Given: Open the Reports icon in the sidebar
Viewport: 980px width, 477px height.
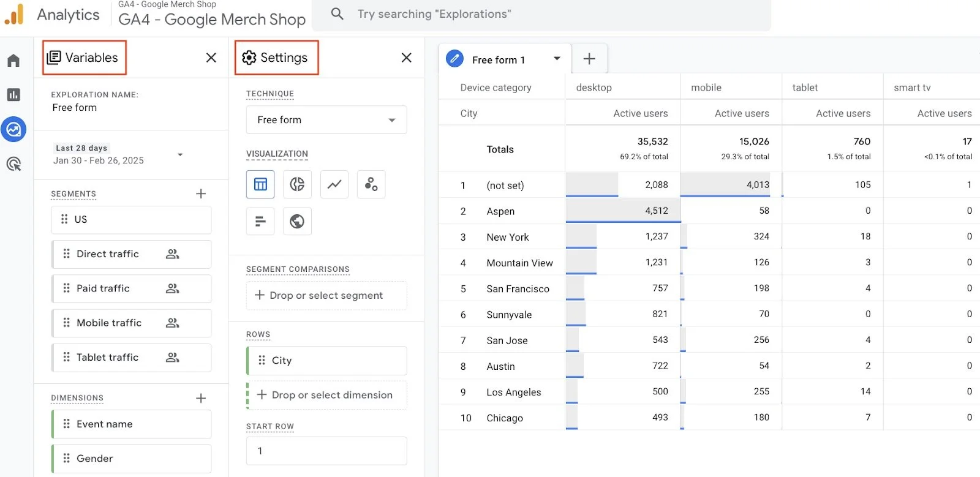Looking at the screenshot, I should point(13,95).
